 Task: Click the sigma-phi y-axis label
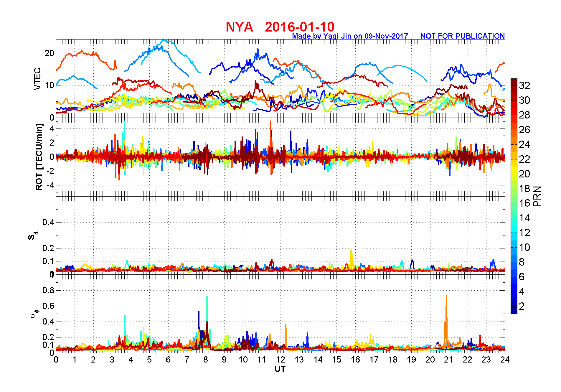34,313
